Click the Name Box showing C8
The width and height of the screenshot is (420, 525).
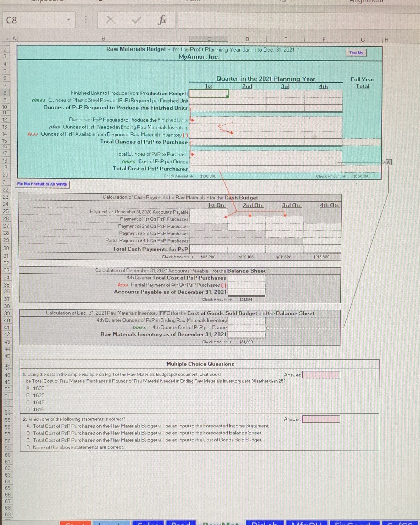[x=39, y=20]
